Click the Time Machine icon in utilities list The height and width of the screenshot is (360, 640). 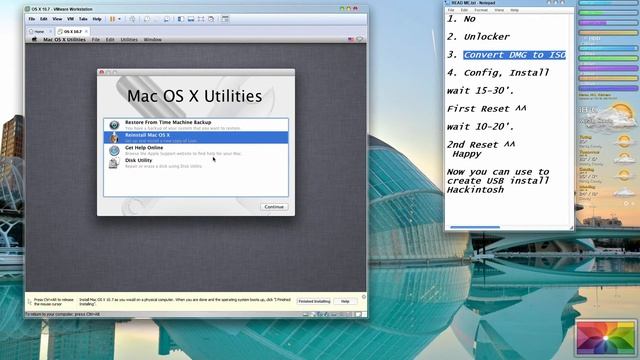[x=114, y=125]
